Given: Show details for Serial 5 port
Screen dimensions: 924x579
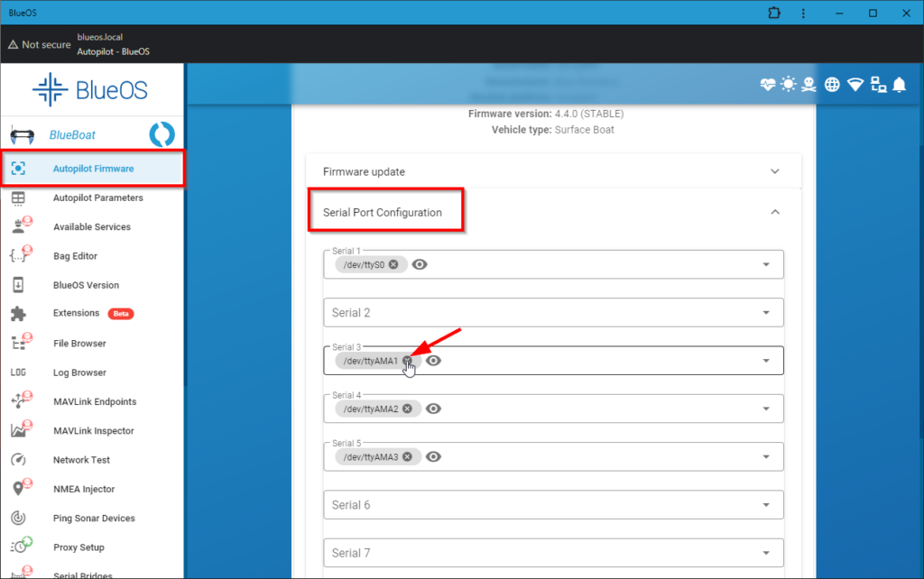Looking at the screenshot, I should pyautogui.click(x=433, y=456).
